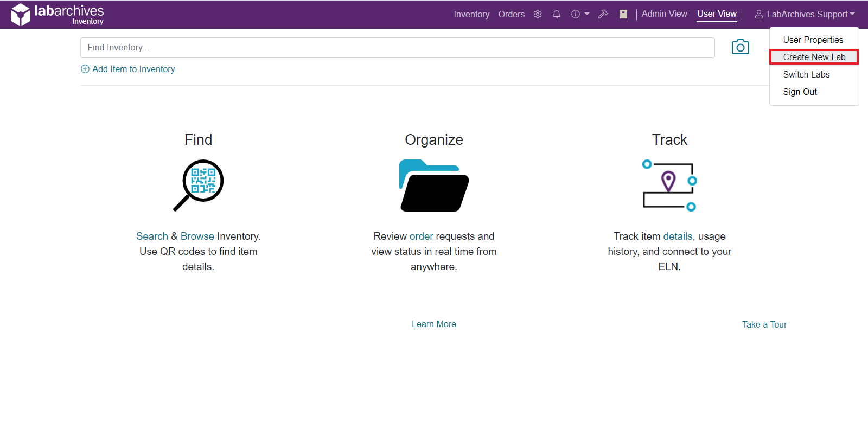Collapse the LabArchives Support user menu
This screenshot has width=868, height=422.
(805, 15)
